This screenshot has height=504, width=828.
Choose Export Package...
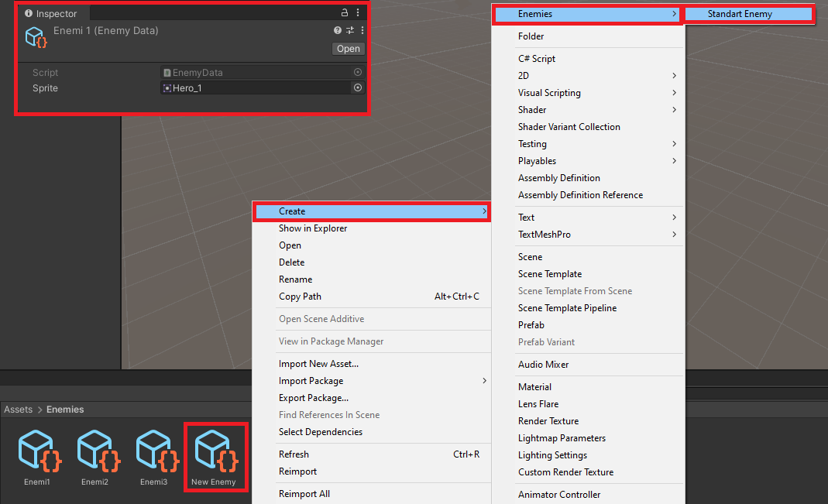372,398
